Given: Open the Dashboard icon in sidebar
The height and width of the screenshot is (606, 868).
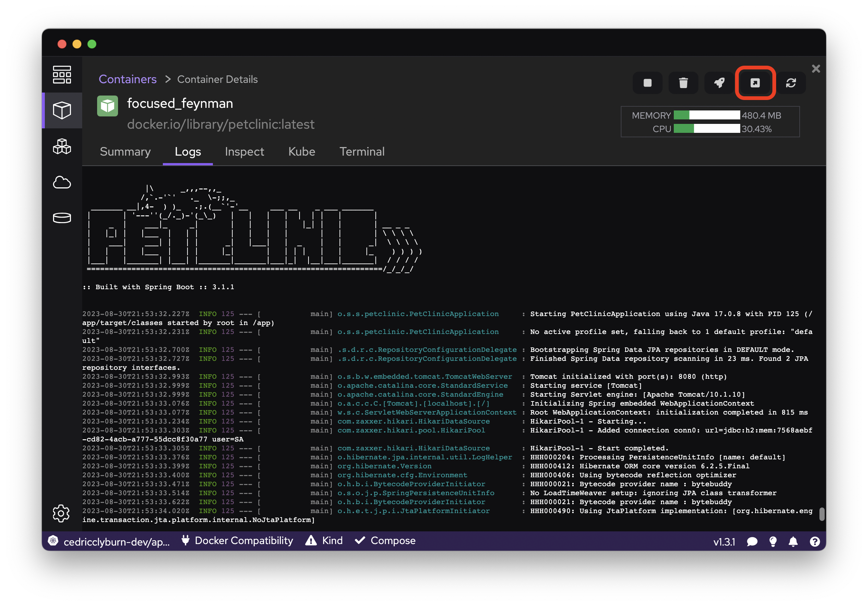Looking at the screenshot, I should pyautogui.click(x=62, y=74).
